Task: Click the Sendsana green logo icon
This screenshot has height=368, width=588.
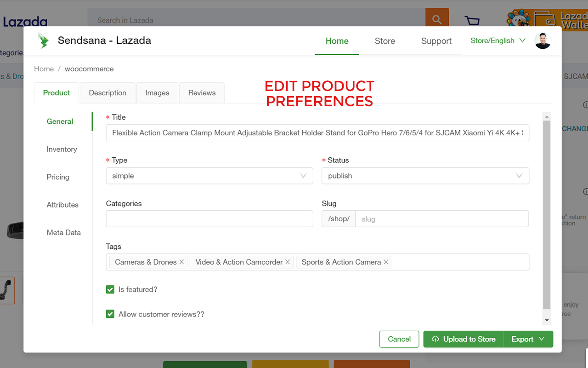Action: (43, 40)
